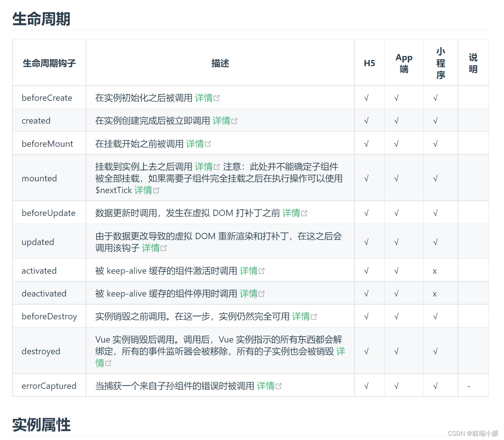Click external-link icon in created row
Viewport: 504px width, 440px height.
[235, 121]
